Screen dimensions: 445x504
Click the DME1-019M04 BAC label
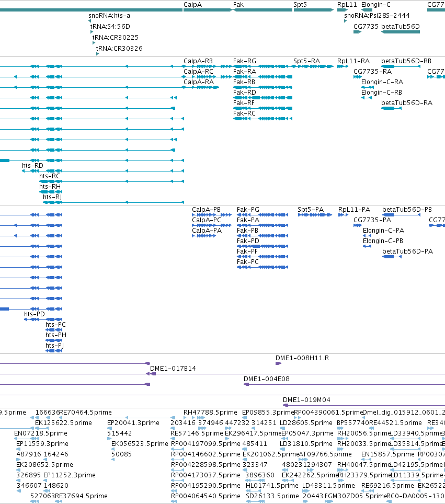point(306,400)
